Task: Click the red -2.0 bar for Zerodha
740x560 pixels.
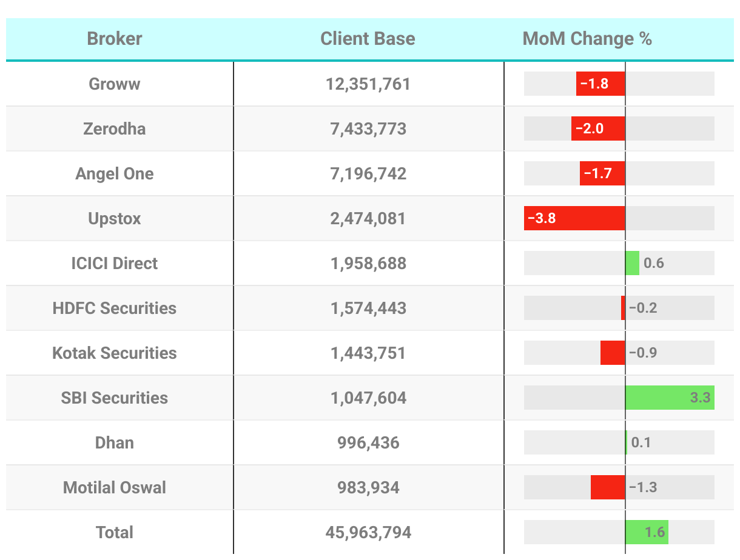Action: click(598, 128)
